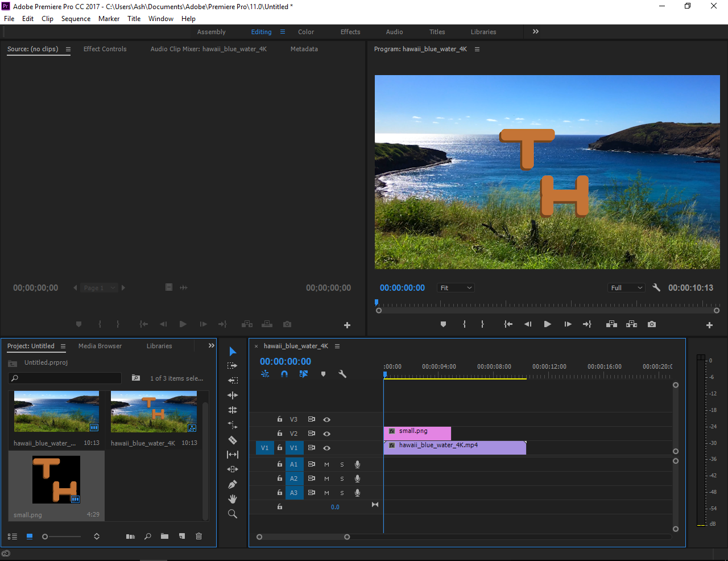The height and width of the screenshot is (561, 728).
Task: Solo the A2 audio track
Action: pyautogui.click(x=341, y=478)
